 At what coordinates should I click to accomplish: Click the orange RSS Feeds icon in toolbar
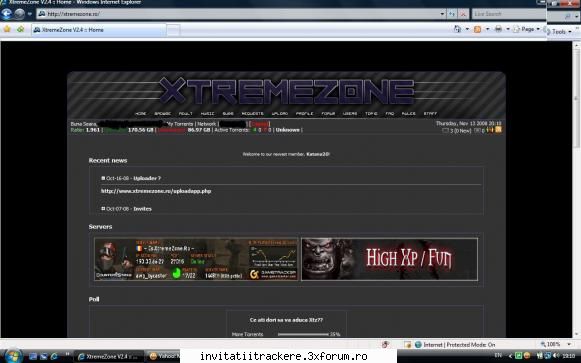[x=478, y=29]
